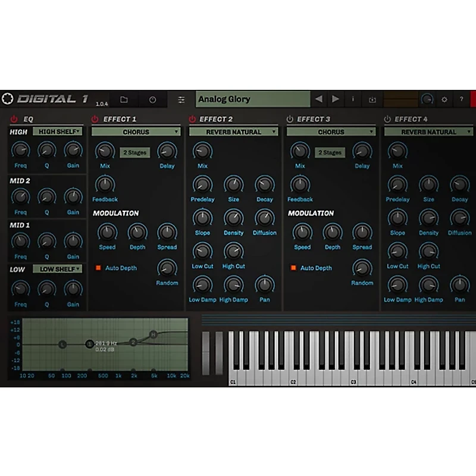Image resolution: width=476 pixels, height=476 pixels.
Task: Save the preset using the download icon
Action: 372,99
